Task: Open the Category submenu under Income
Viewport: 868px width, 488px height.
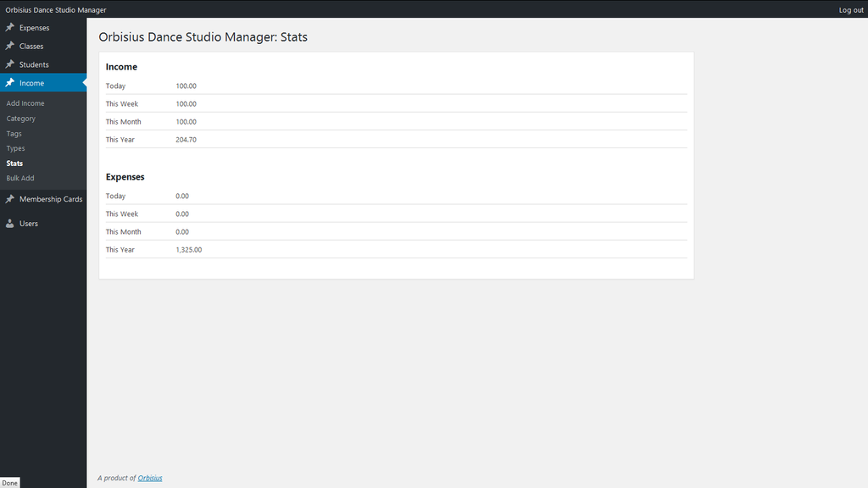Action: 21,119
